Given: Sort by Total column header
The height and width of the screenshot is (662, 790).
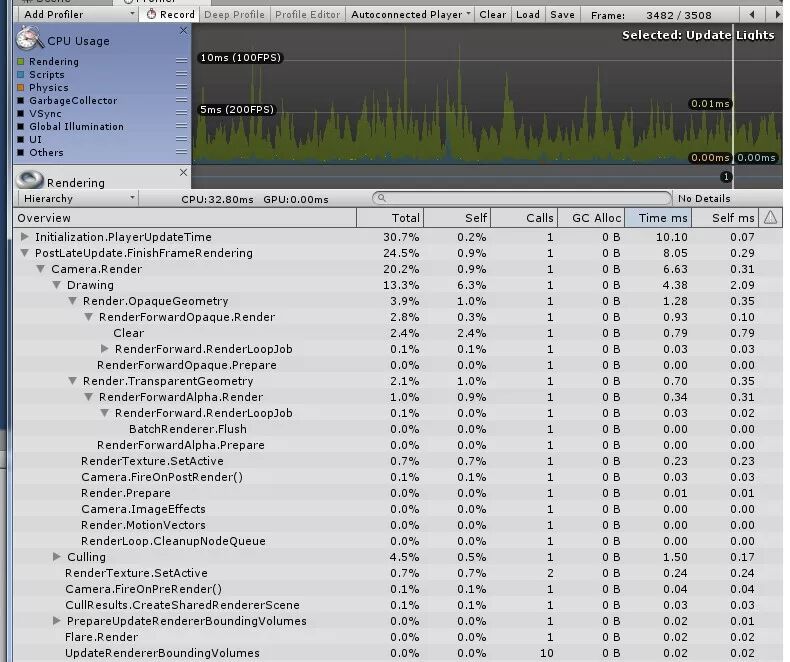Looking at the screenshot, I should [x=390, y=218].
